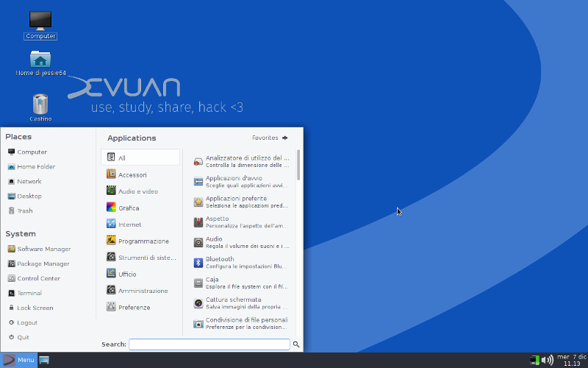The width and height of the screenshot is (588, 368).
Task: Open the Home di jessie64 desktop folder
Action: 40,63
